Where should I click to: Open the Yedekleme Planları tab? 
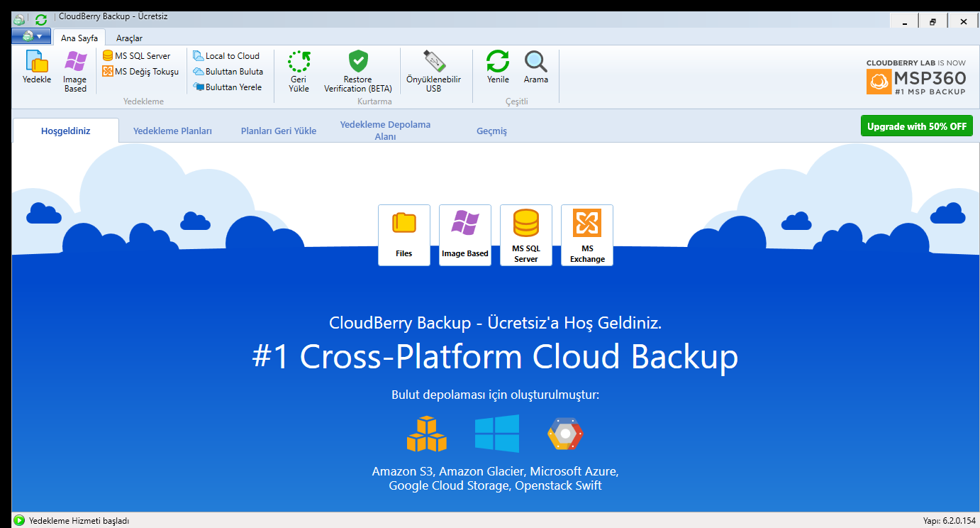173,131
